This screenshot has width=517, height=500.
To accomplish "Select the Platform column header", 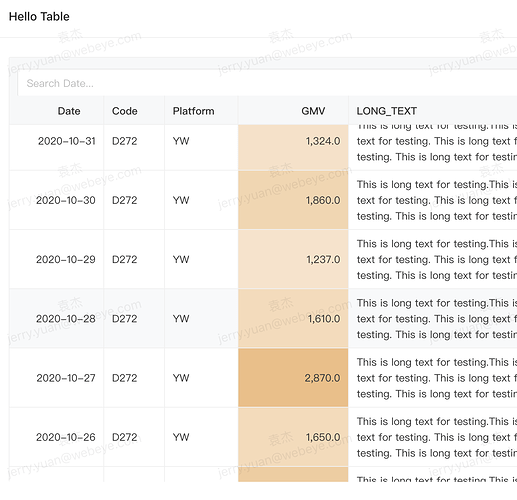I will (x=193, y=111).
